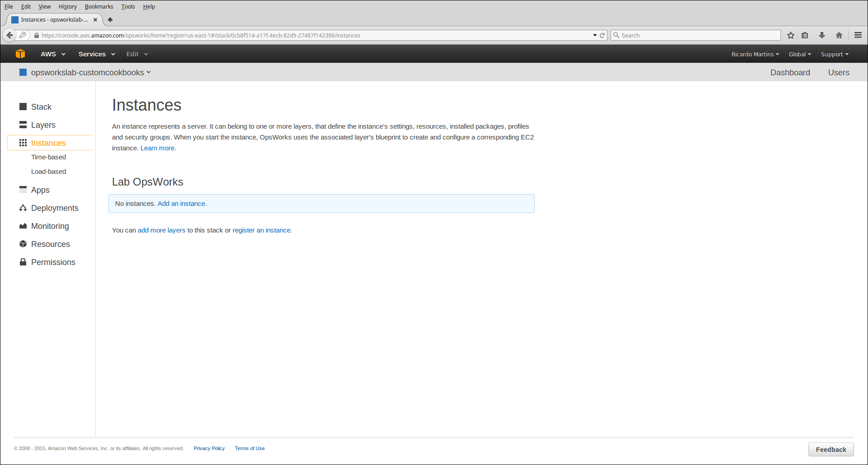The width and height of the screenshot is (868, 465).
Task: Open the Tools menu
Action: (128, 7)
